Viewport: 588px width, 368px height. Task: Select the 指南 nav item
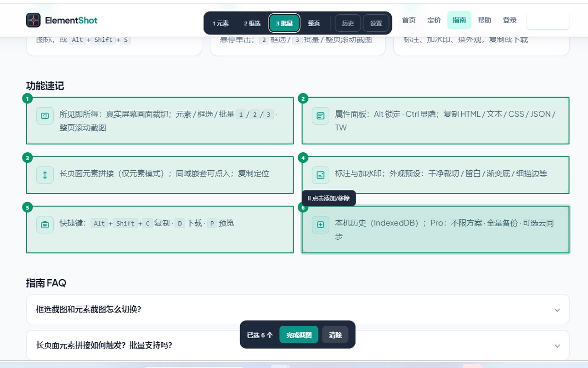pos(459,20)
